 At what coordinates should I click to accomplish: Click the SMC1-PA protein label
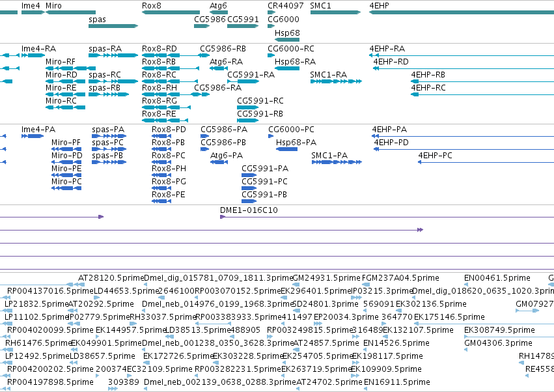[329, 156]
